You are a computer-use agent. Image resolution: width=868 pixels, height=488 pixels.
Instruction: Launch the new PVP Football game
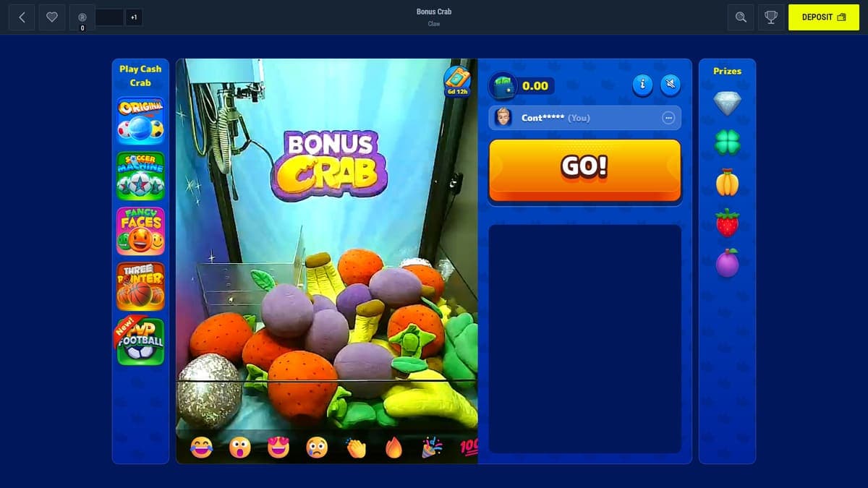[x=140, y=341]
